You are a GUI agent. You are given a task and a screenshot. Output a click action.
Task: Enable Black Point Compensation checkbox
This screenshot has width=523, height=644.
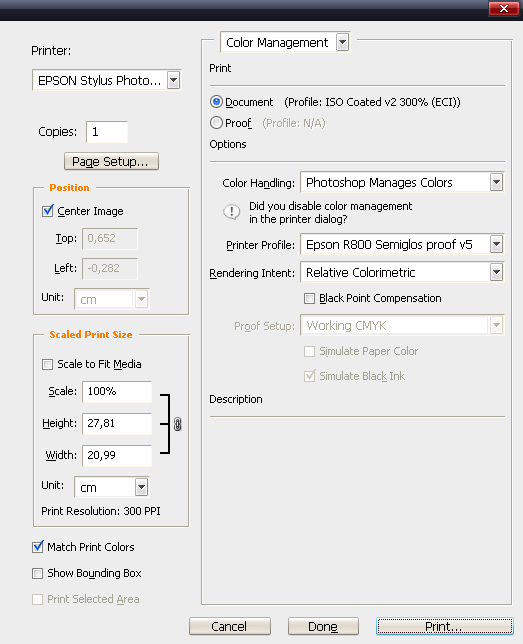pyautogui.click(x=309, y=298)
